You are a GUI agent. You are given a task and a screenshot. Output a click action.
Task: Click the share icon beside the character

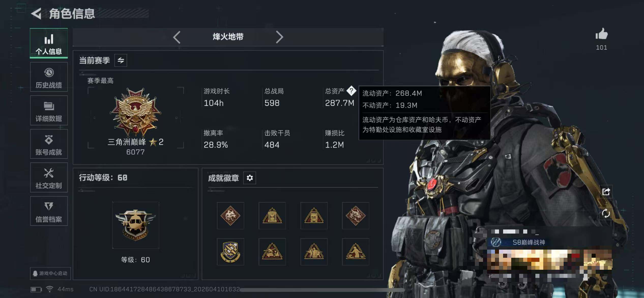coord(606,192)
